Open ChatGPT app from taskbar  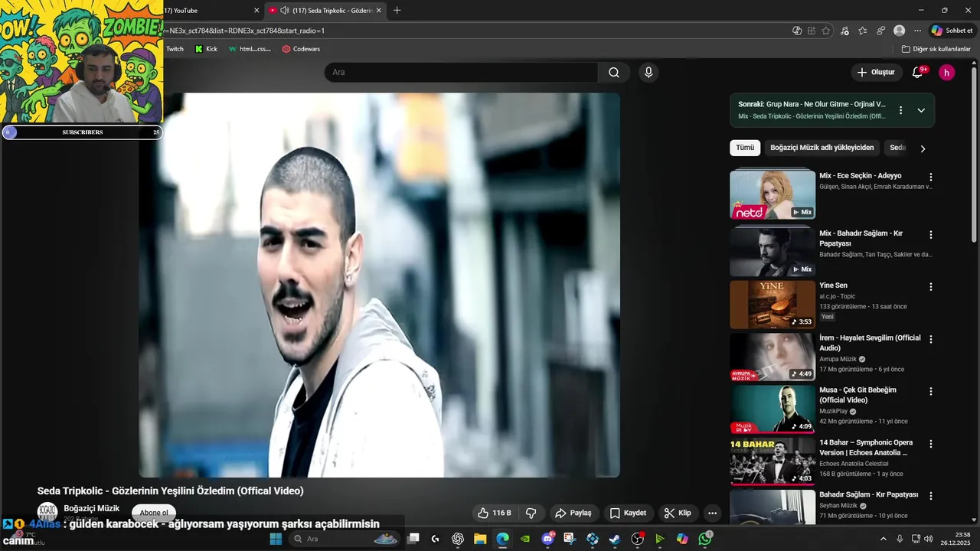[x=458, y=539]
